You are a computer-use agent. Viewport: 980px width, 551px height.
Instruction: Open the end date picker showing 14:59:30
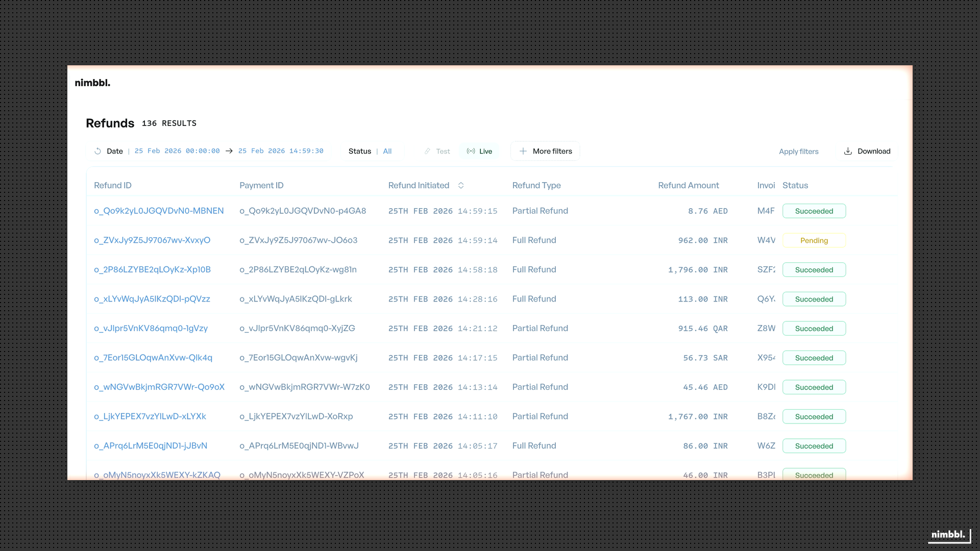tap(280, 151)
